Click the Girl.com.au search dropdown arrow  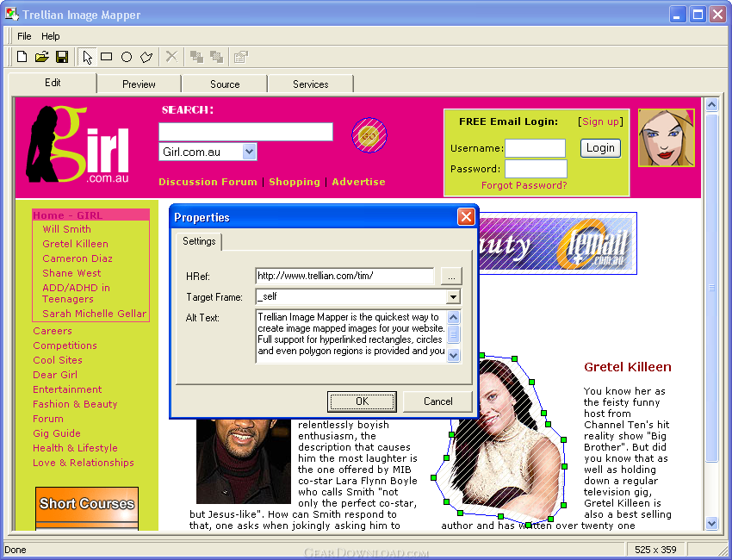tap(249, 152)
